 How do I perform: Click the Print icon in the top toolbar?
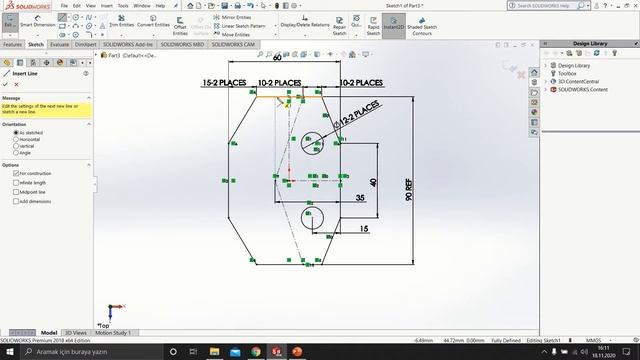(x=237, y=6)
